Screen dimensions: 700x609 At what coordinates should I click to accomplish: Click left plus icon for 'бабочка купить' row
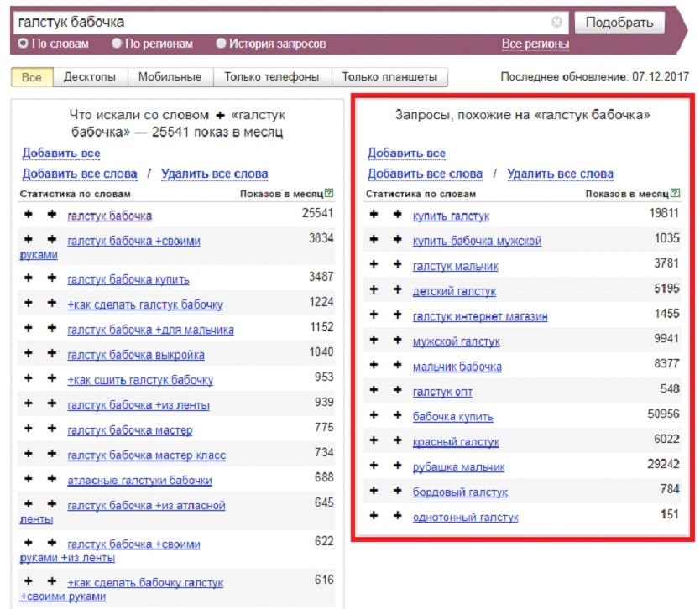click(x=374, y=415)
